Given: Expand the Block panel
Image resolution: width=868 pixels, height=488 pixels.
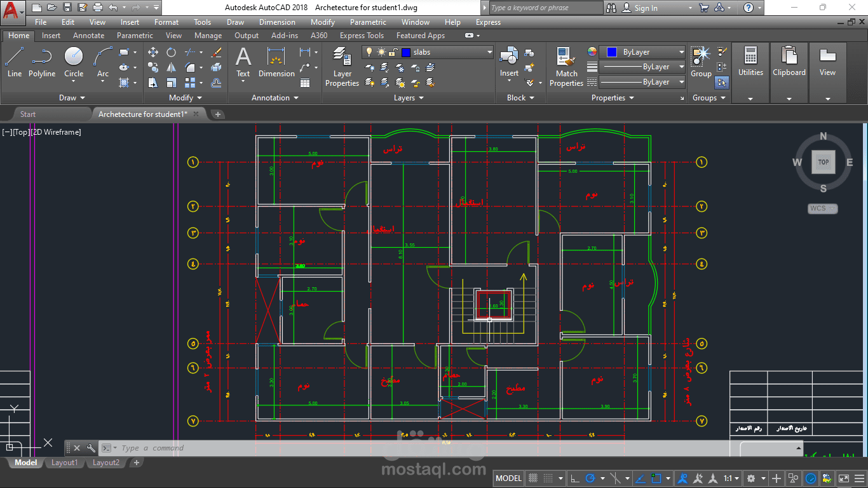Looking at the screenshot, I should click(520, 98).
